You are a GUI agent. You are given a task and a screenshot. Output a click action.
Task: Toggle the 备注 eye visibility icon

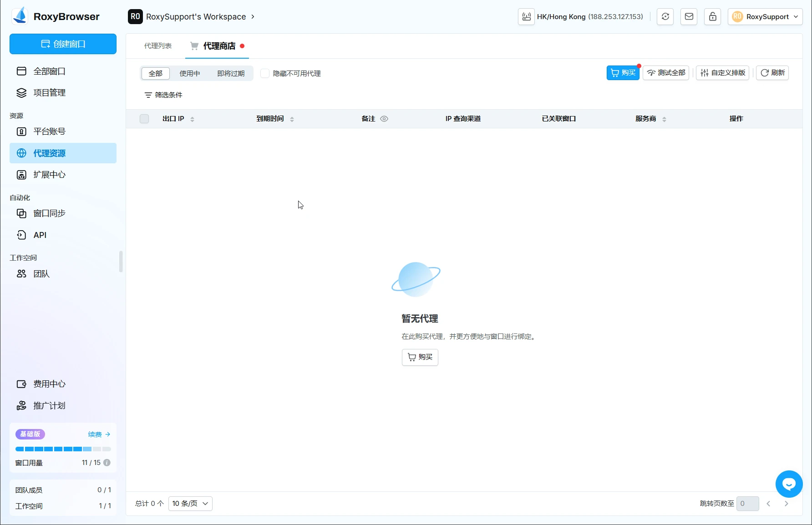384,119
